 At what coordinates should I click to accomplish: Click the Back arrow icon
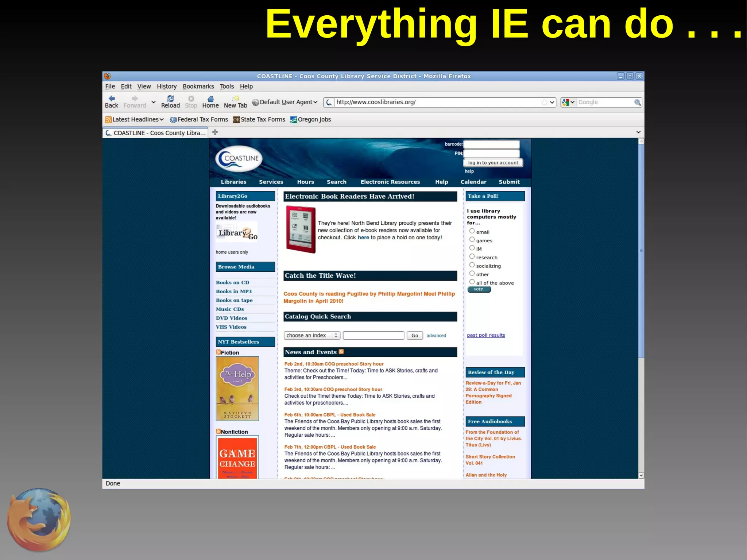coord(112,99)
